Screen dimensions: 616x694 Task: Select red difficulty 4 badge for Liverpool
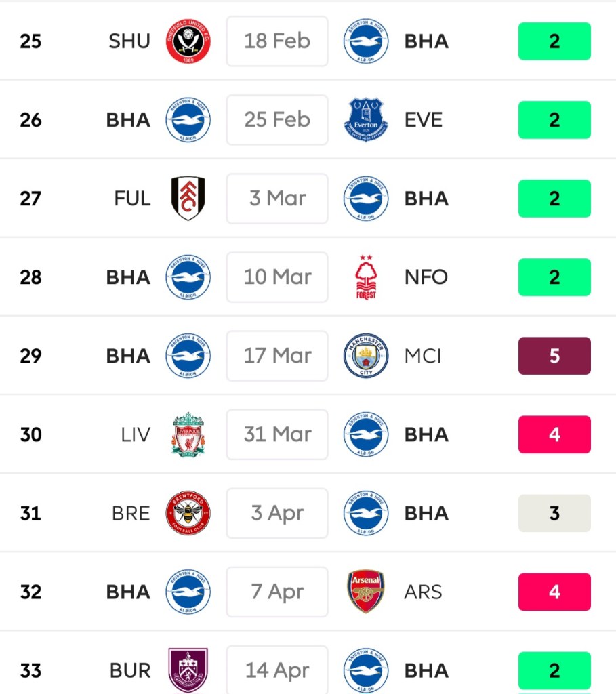[x=554, y=434]
